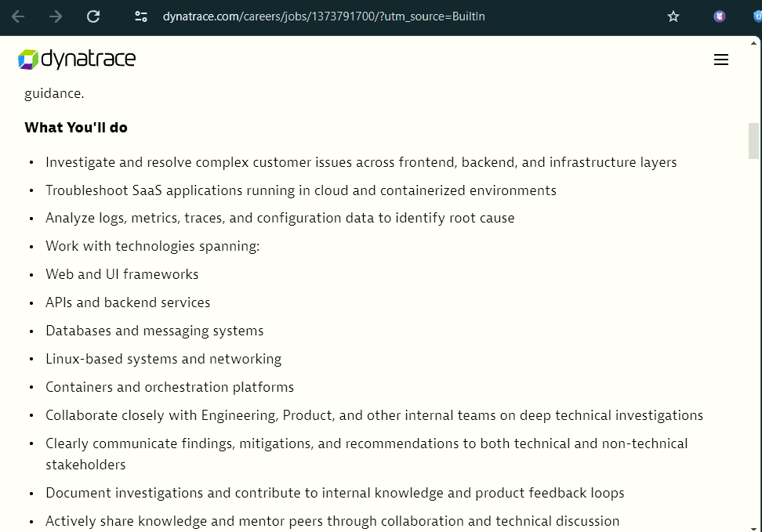The width and height of the screenshot is (762, 532).
Task: Click the Dynatrace cube logo
Action: pos(27,59)
